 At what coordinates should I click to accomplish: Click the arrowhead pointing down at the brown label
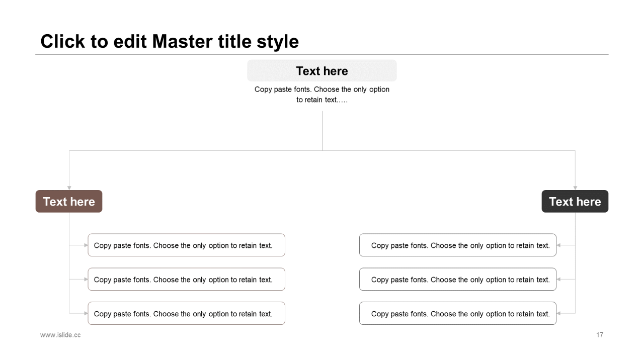pos(69,188)
